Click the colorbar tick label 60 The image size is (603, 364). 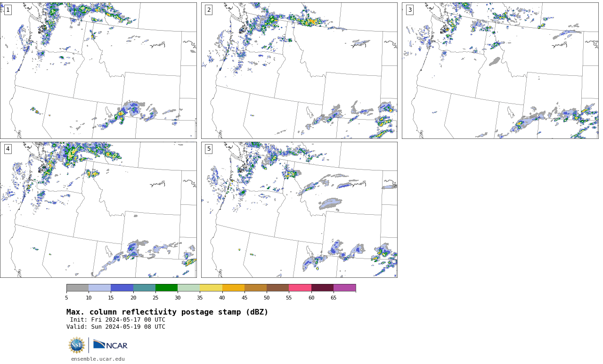tap(311, 298)
